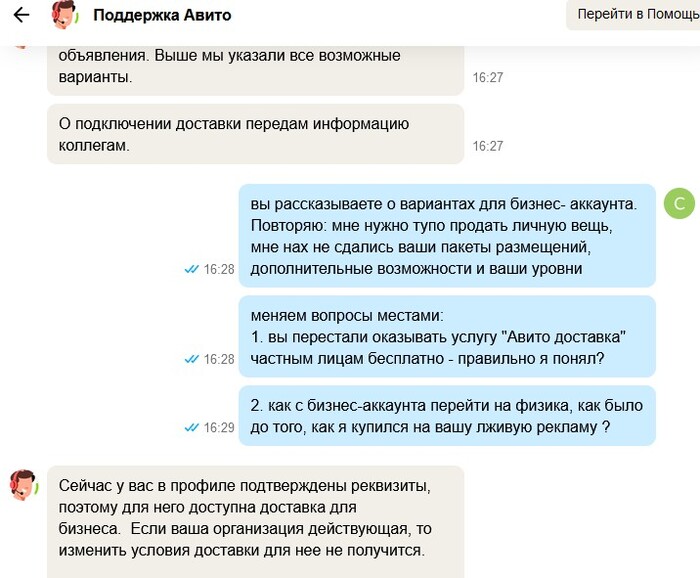Click the 16:29 timestamp

(x=219, y=428)
